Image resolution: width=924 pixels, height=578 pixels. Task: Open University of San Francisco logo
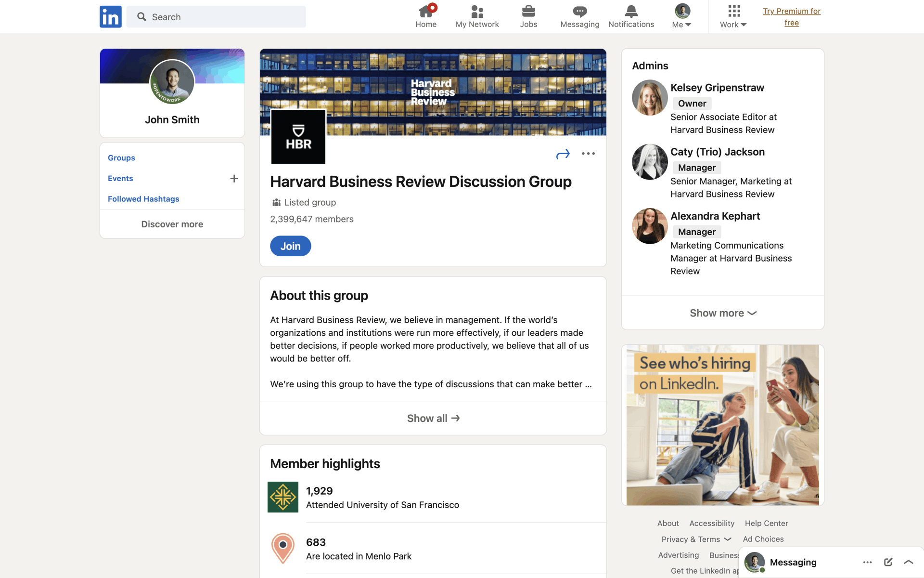[x=283, y=497]
